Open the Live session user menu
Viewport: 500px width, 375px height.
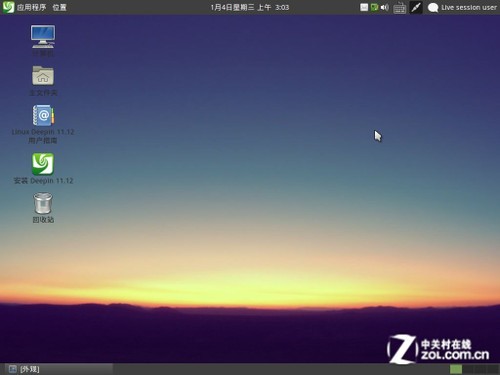pyautogui.click(x=469, y=7)
